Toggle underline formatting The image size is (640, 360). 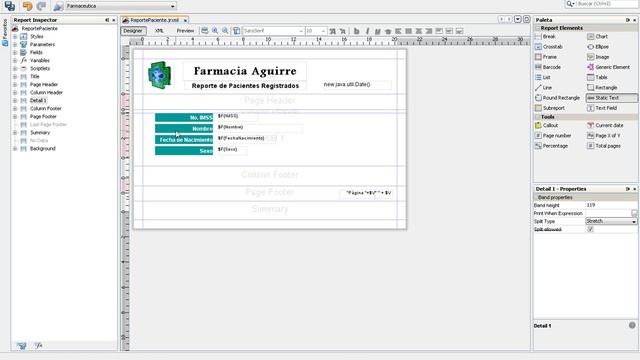click(x=378, y=31)
